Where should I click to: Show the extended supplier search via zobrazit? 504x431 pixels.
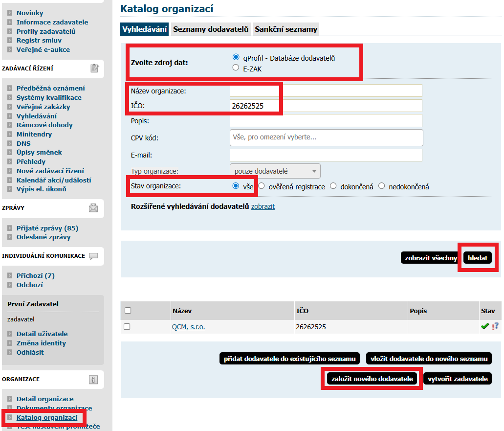tap(263, 206)
